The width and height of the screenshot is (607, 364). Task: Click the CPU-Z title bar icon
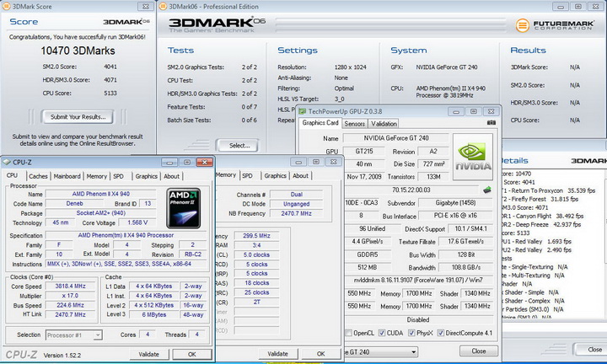point(7,162)
